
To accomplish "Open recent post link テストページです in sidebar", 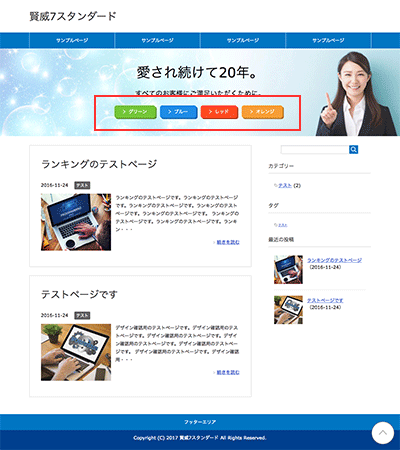I will coord(325,300).
